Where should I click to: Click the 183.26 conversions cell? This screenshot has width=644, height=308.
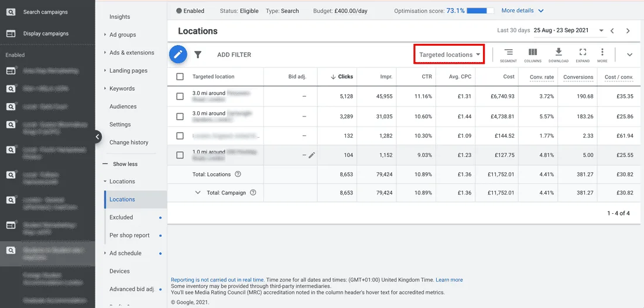(x=585, y=116)
